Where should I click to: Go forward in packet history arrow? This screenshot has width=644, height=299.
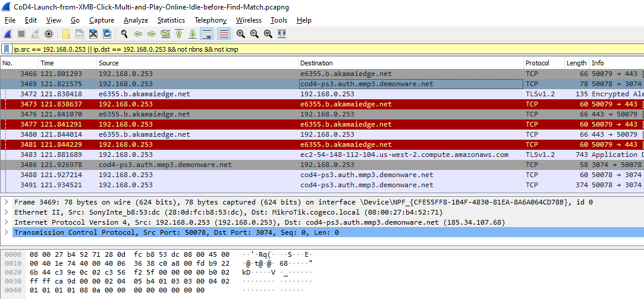pos(152,34)
